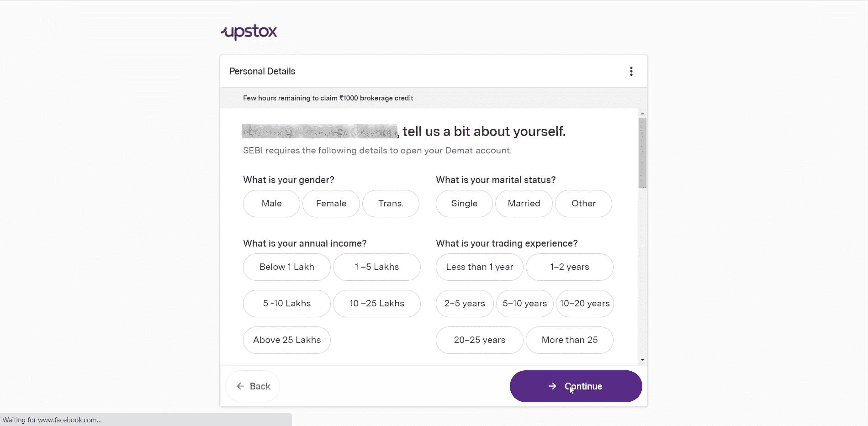Select More than 25 years experience

[569, 340]
